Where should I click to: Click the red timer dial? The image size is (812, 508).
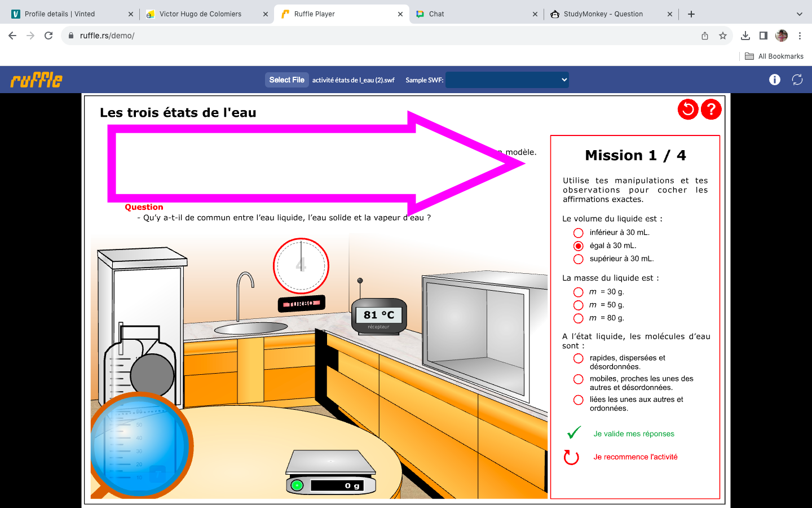pyautogui.click(x=301, y=266)
